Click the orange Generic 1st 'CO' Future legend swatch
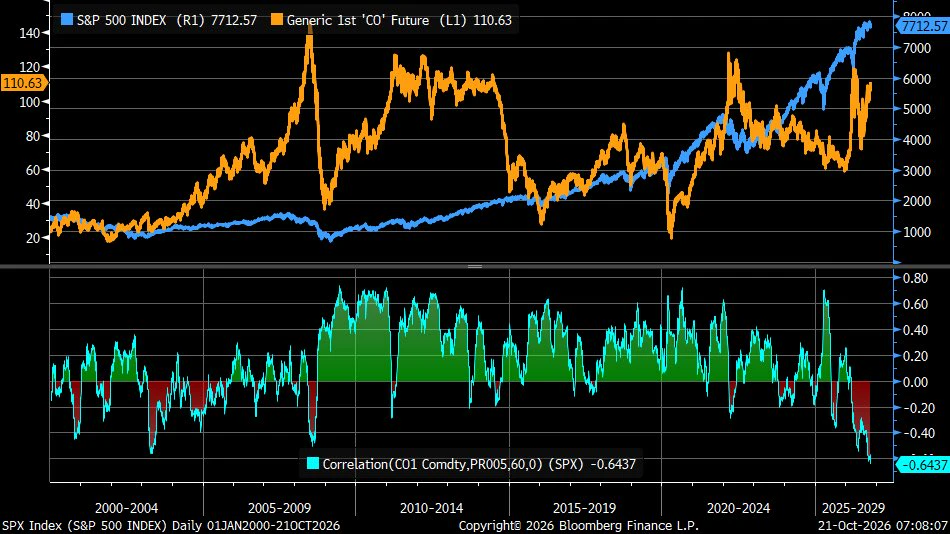950x534 pixels. 277,19
